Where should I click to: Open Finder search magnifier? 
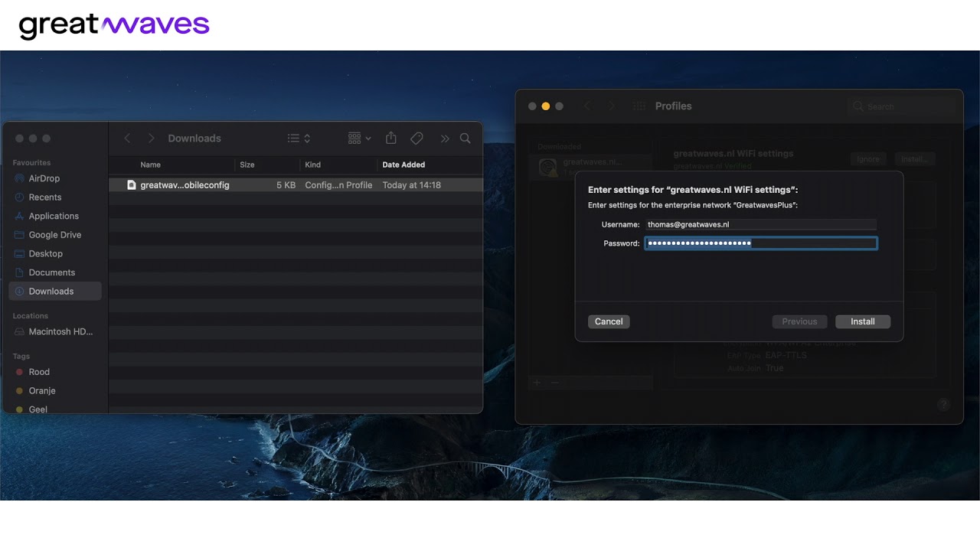point(465,139)
